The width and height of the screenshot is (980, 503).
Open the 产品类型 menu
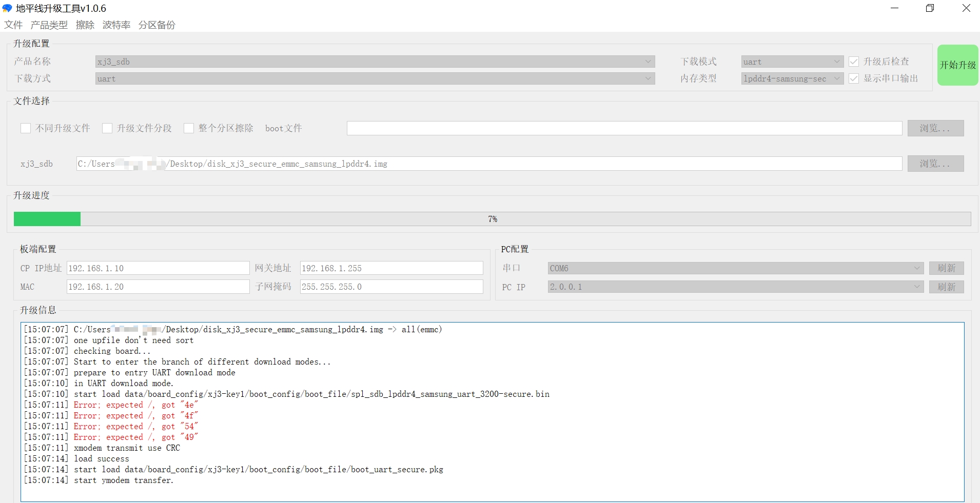tap(49, 25)
